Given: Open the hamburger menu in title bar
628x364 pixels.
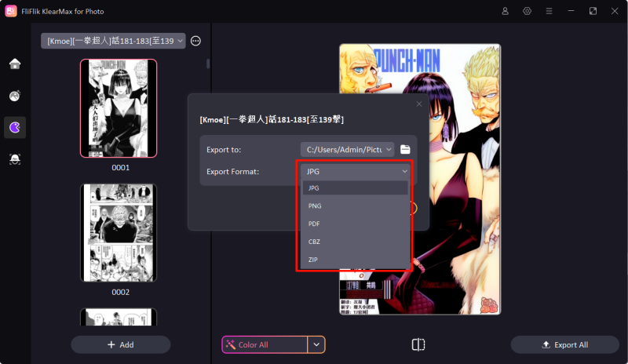Looking at the screenshot, I should (549, 11).
